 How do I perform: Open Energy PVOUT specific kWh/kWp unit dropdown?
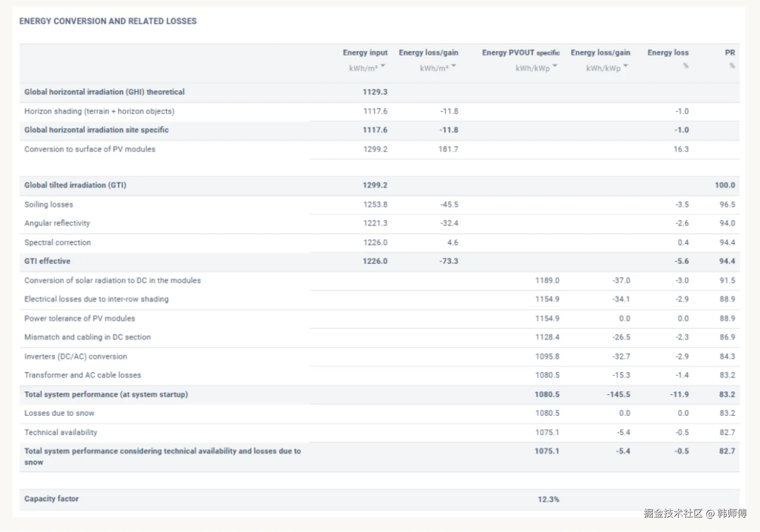pyautogui.click(x=536, y=68)
